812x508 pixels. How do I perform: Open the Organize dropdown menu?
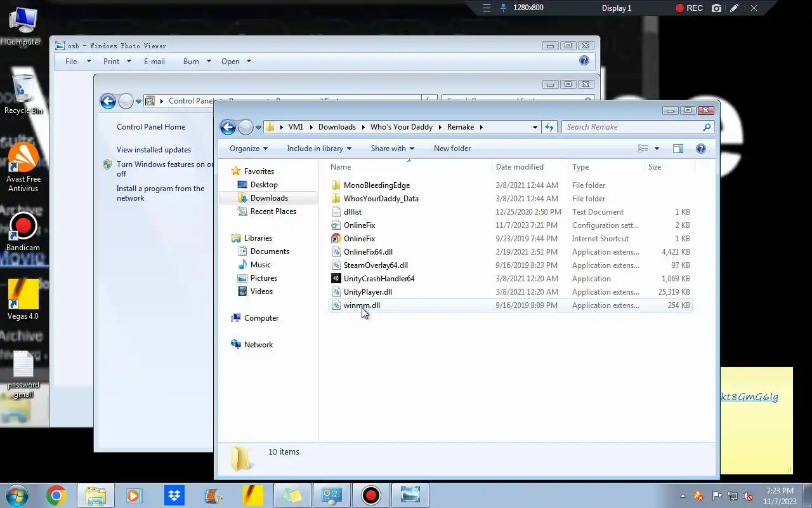(x=249, y=149)
